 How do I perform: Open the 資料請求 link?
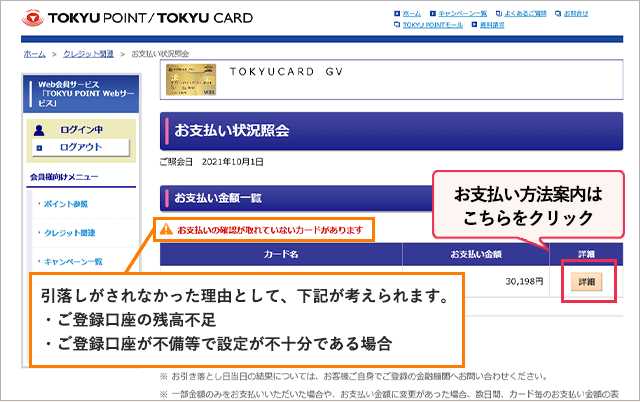click(492, 25)
